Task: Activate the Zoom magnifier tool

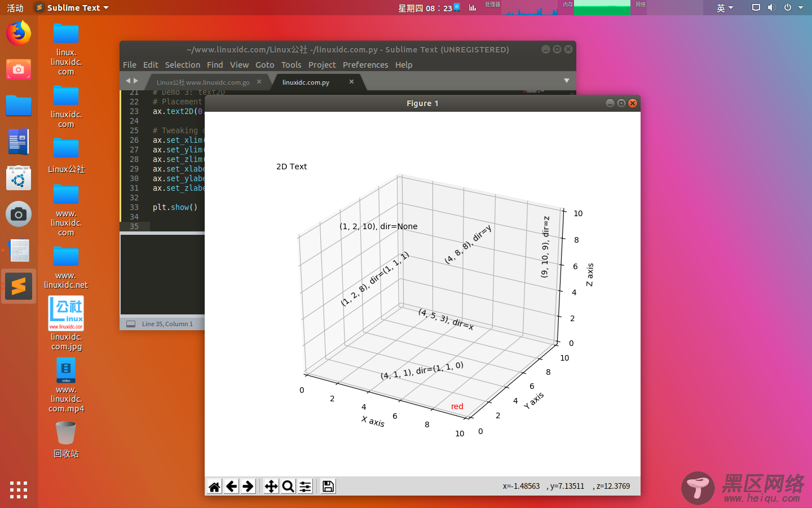Action: pyautogui.click(x=288, y=486)
